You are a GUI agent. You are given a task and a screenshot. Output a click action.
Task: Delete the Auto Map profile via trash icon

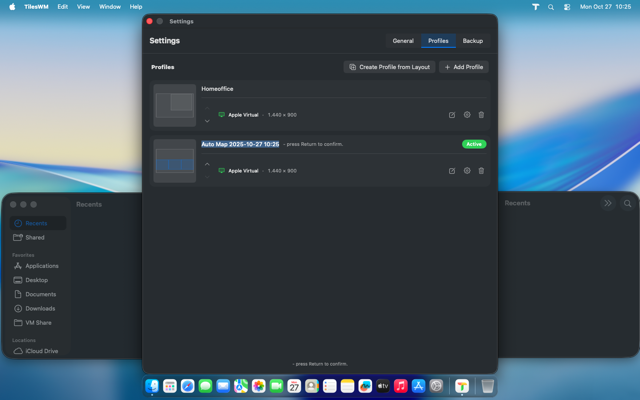point(481,171)
